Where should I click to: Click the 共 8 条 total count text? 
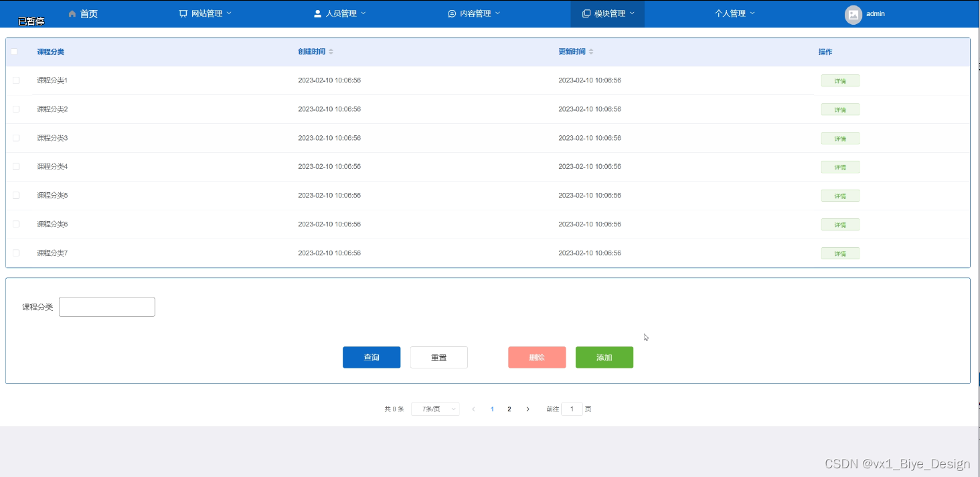coord(394,409)
